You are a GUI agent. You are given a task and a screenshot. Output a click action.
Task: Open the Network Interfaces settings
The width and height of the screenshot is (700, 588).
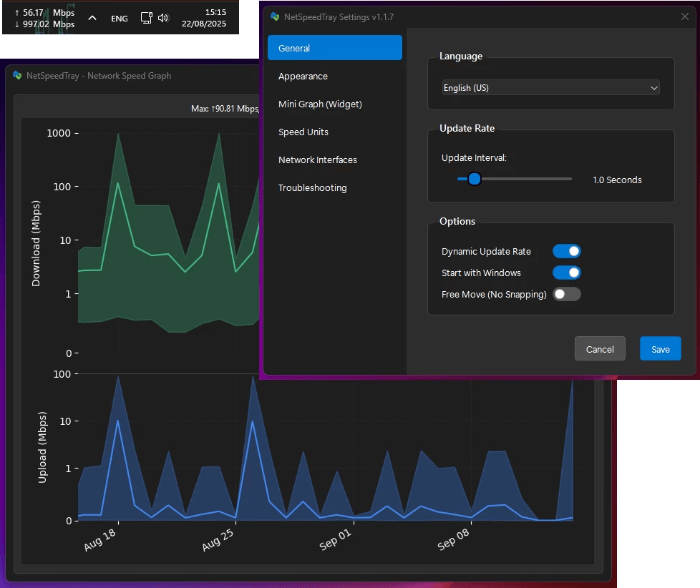coord(317,160)
